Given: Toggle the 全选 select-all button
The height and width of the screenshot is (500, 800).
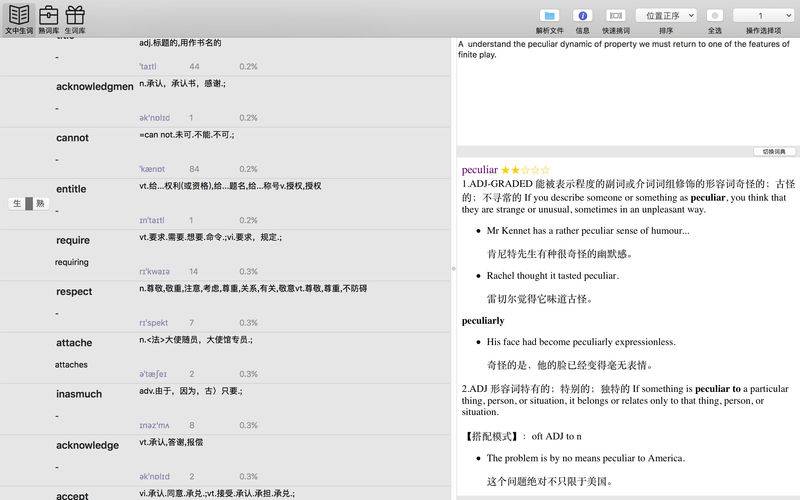Looking at the screenshot, I should pos(714,16).
